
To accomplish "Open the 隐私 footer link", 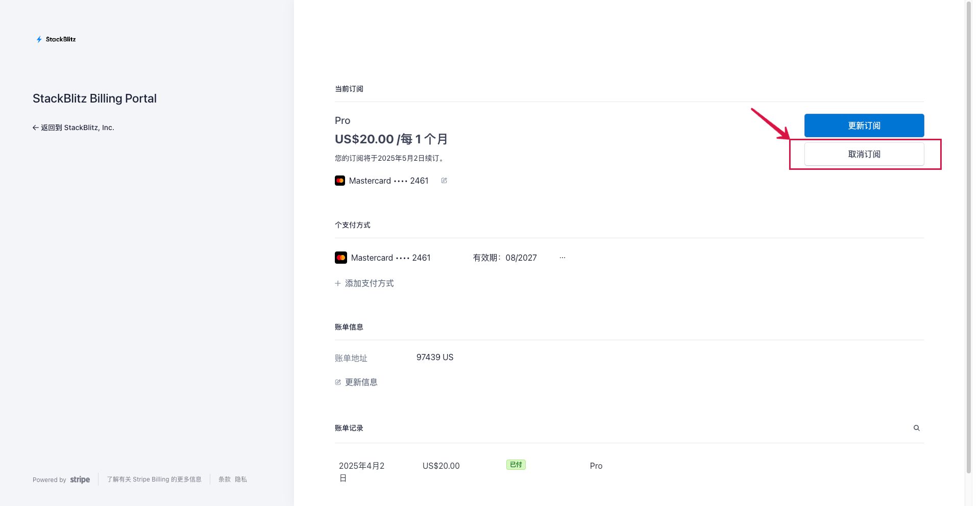I will 241,479.
